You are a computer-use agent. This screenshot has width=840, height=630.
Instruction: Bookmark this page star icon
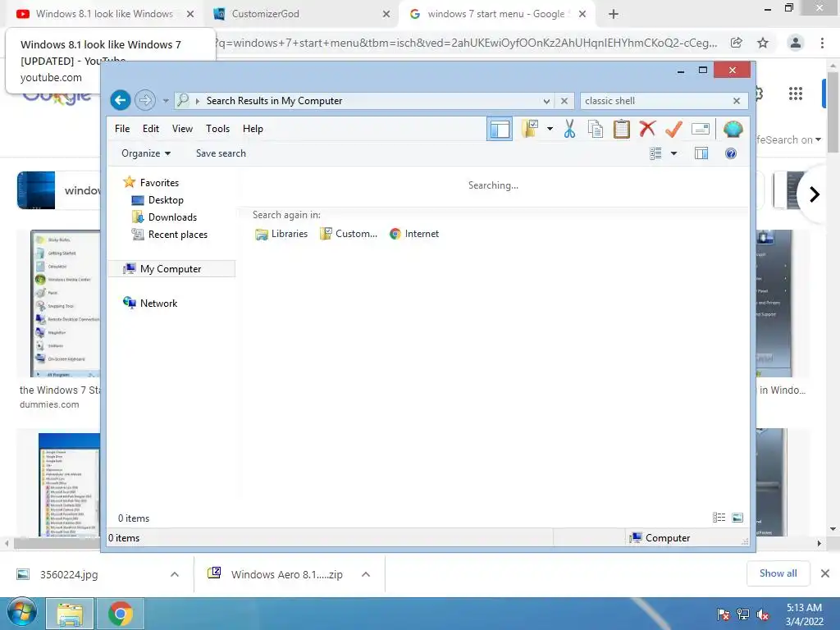[x=763, y=43]
